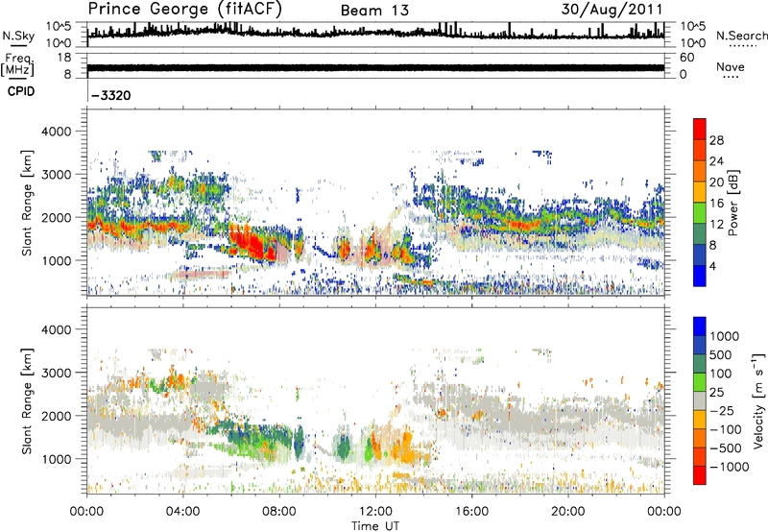Click the light green Velocity segment between 25 and 100
This screenshot has width=768, height=532.
click(700, 382)
